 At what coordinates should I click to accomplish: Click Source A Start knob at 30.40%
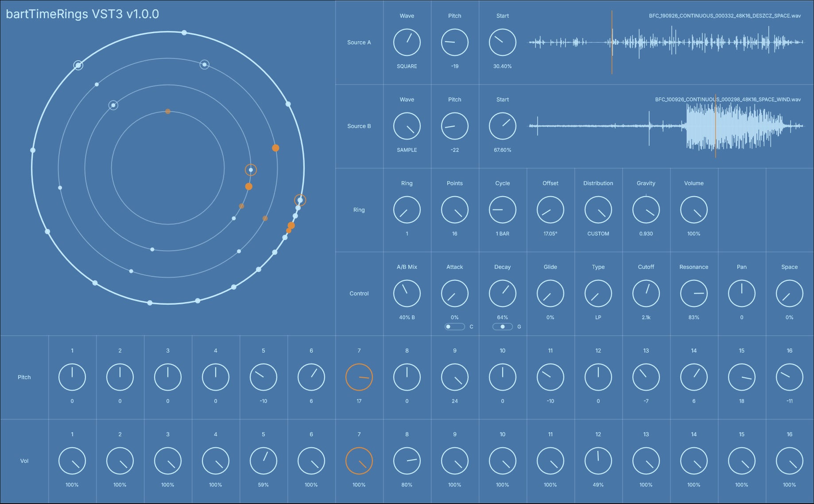pyautogui.click(x=502, y=43)
